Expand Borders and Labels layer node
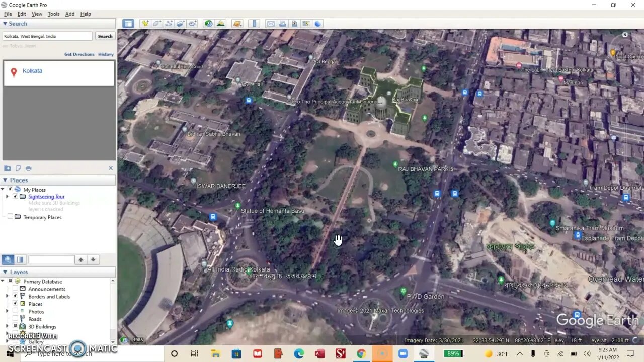The width and height of the screenshot is (644, 362). [7, 296]
